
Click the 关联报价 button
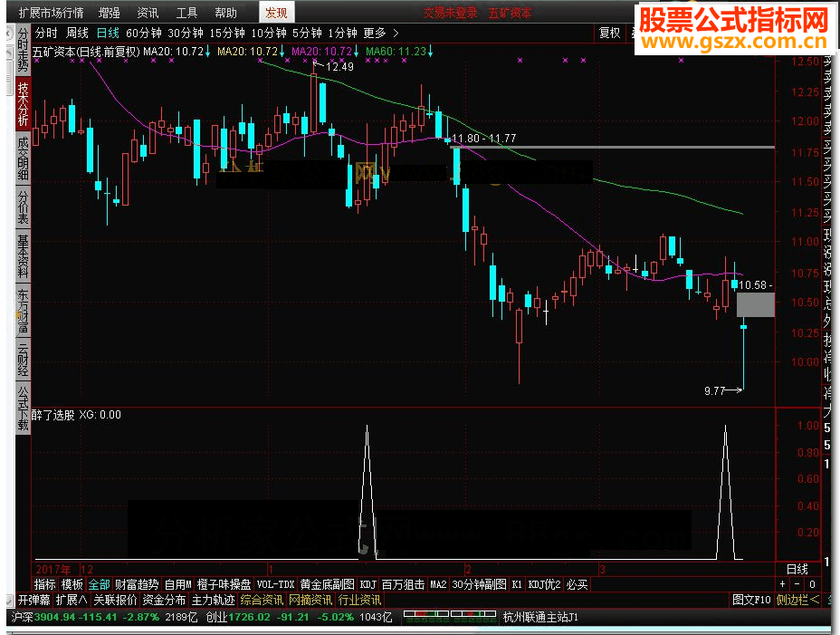click(115, 601)
